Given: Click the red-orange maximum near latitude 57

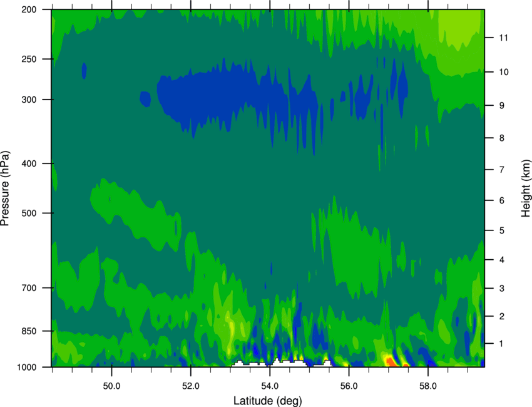Looking at the screenshot, I should 392,362.
